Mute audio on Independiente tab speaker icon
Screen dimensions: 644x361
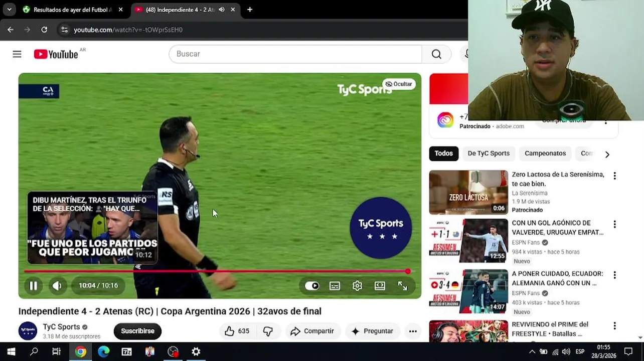pyautogui.click(x=221, y=10)
